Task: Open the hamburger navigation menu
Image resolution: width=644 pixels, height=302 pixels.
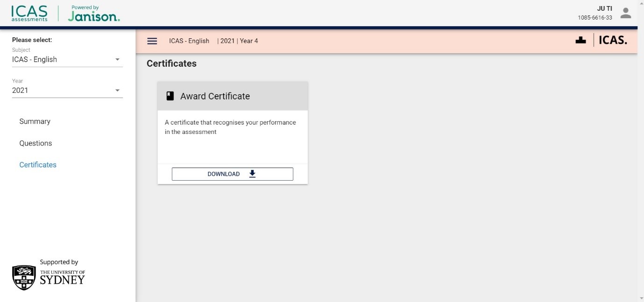Action: [152, 41]
